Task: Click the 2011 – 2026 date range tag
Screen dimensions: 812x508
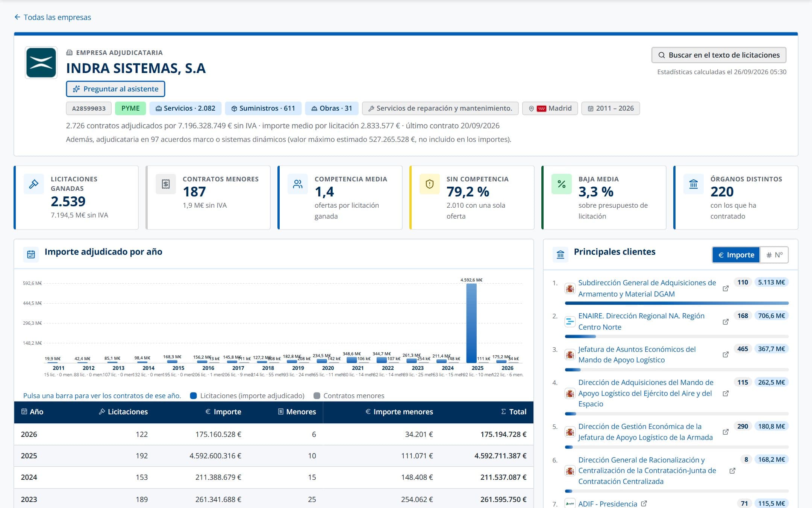Action: (611, 108)
